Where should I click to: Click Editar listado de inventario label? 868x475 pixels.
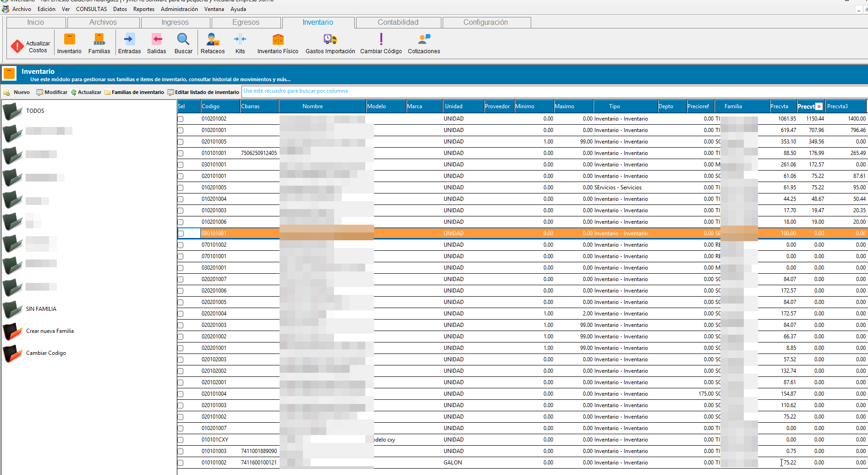point(207,92)
